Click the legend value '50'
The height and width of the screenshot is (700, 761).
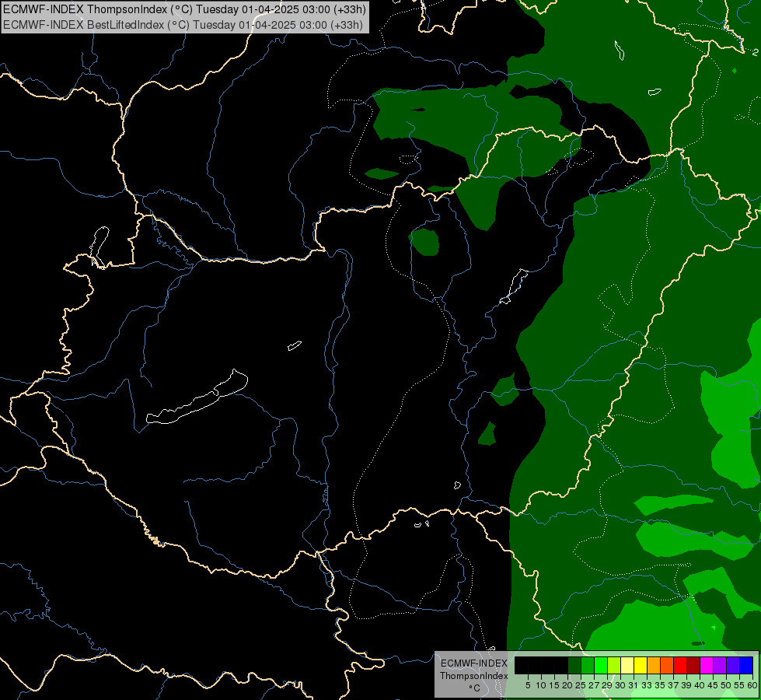click(x=726, y=685)
